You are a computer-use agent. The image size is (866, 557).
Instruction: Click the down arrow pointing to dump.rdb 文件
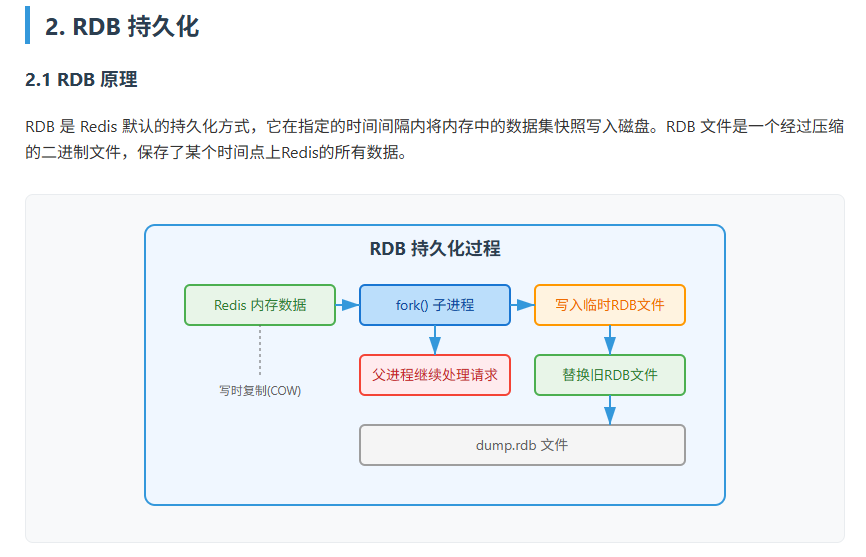pos(610,410)
